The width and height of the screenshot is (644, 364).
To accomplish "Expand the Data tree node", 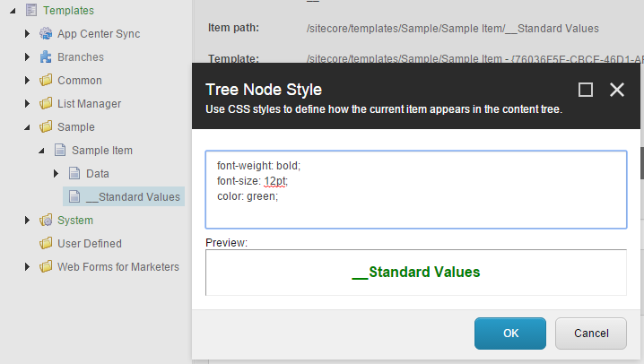I will (57, 174).
